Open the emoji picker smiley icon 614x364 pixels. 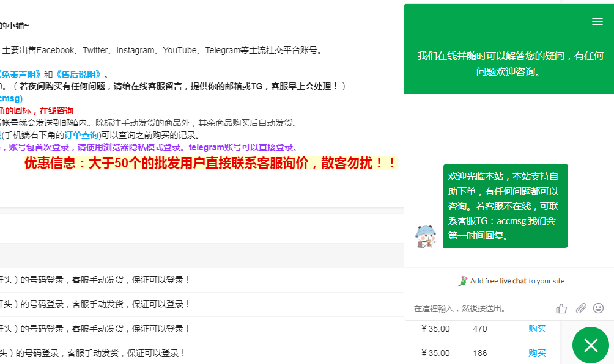point(598,308)
